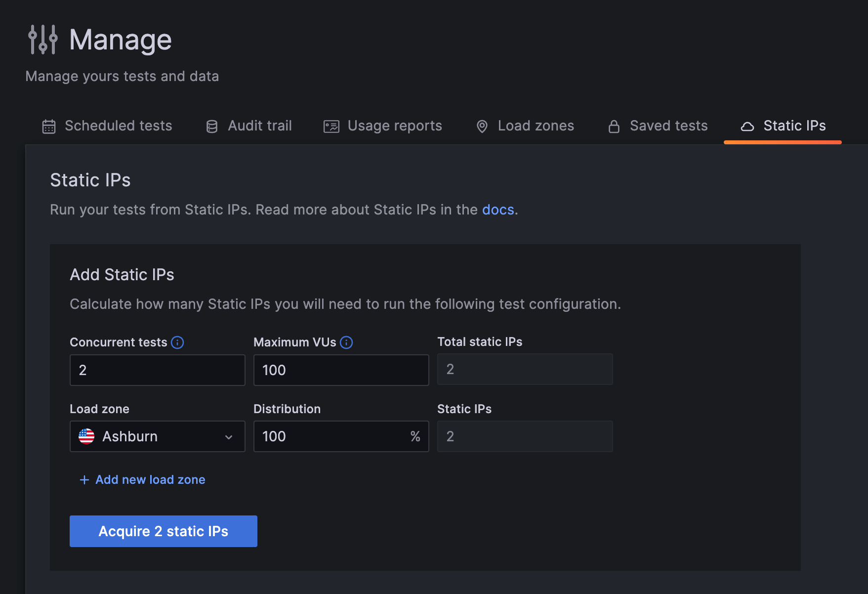Screen dimensions: 868x594
Task: Expand the Ashburn load zone dropdown
Action: point(228,436)
